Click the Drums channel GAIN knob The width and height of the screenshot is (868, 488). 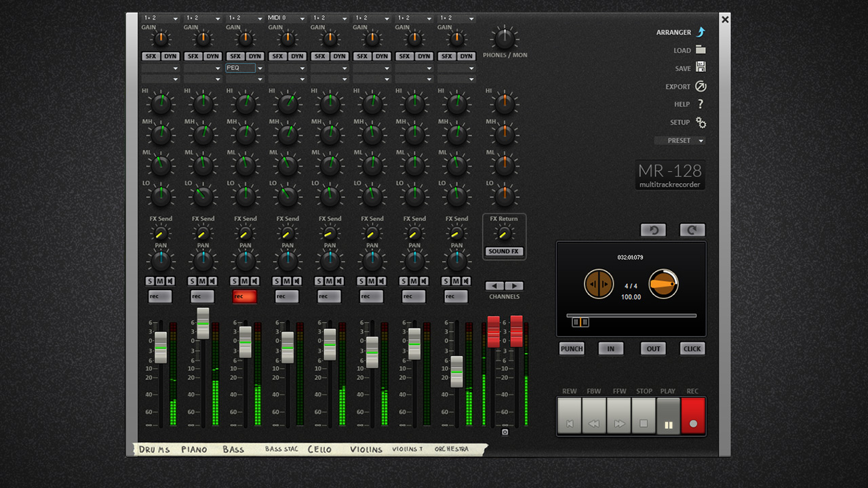(161, 38)
